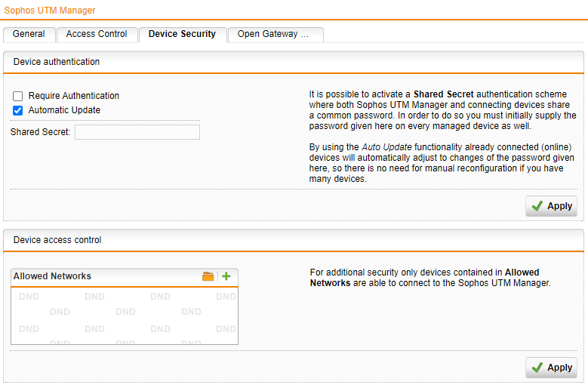Click the Require Authentication label text
This screenshot has height=388, width=588.
click(x=74, y=96)
